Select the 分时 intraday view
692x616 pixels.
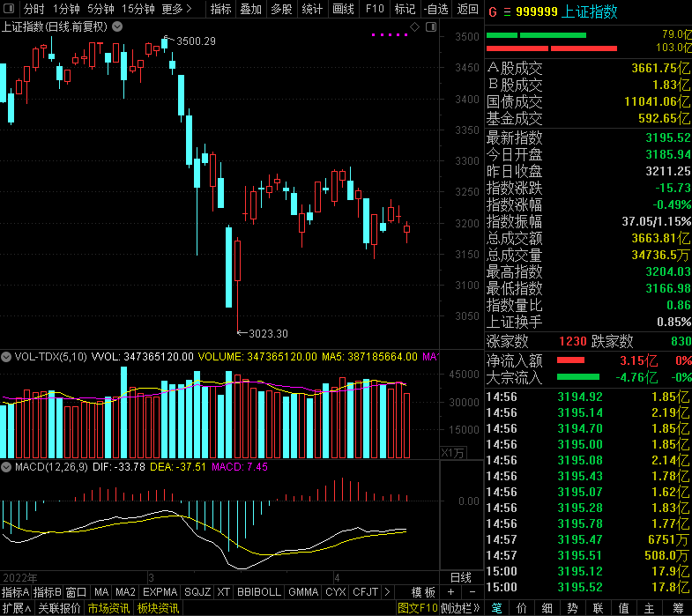[x=33, y=9]
